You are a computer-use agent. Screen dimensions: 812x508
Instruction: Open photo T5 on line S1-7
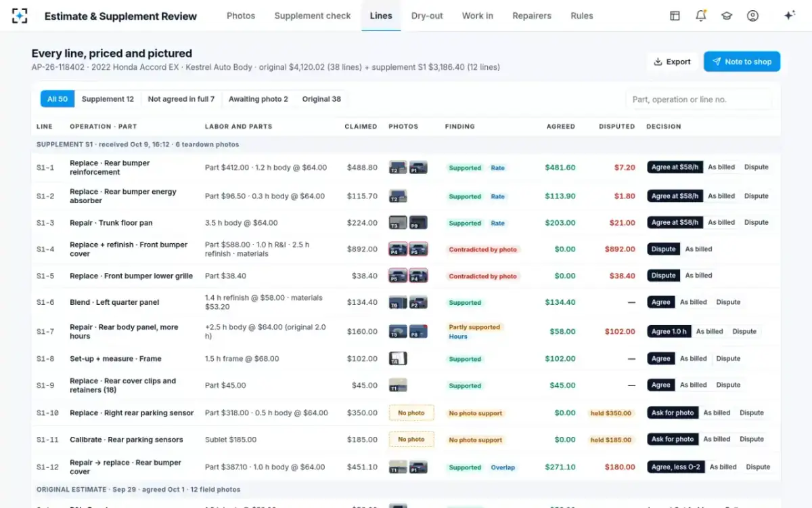tap(398, 331)
